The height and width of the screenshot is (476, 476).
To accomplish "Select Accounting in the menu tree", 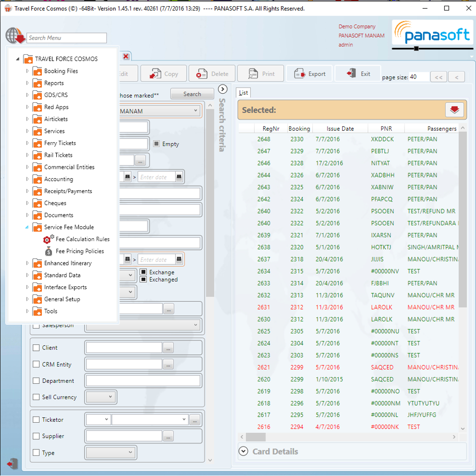I will 59,179.
